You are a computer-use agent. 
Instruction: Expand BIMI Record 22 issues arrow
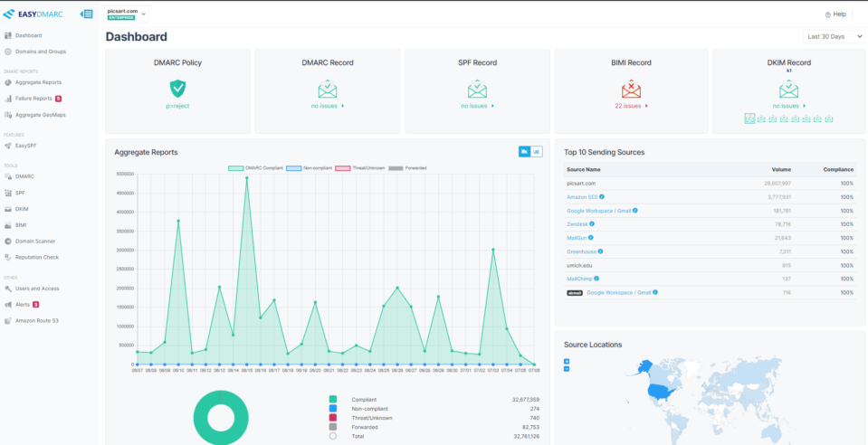(646, 106)
